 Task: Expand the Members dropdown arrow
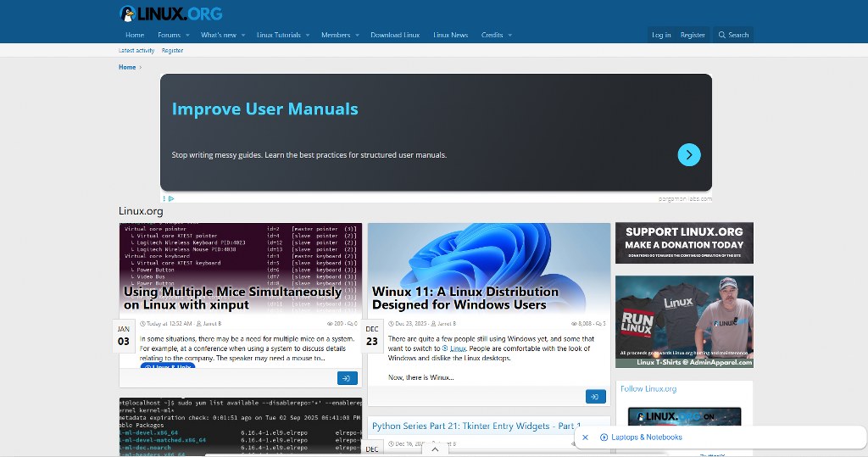point(357,36)
